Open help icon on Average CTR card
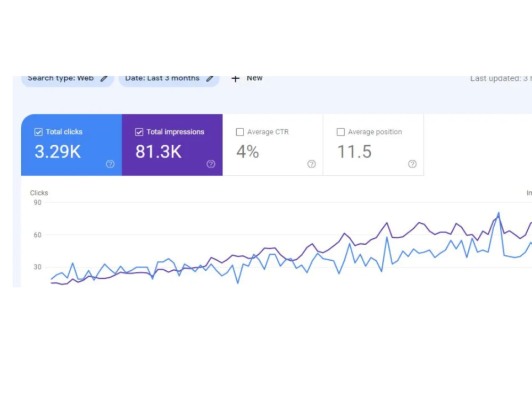The image size is (532, 399). 312,164
